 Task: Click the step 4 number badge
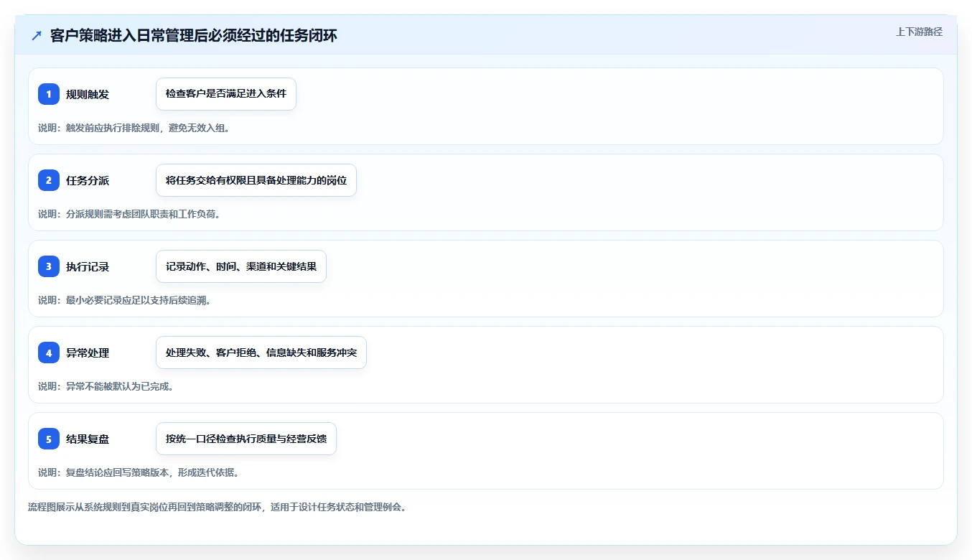(x=49, y=353)
